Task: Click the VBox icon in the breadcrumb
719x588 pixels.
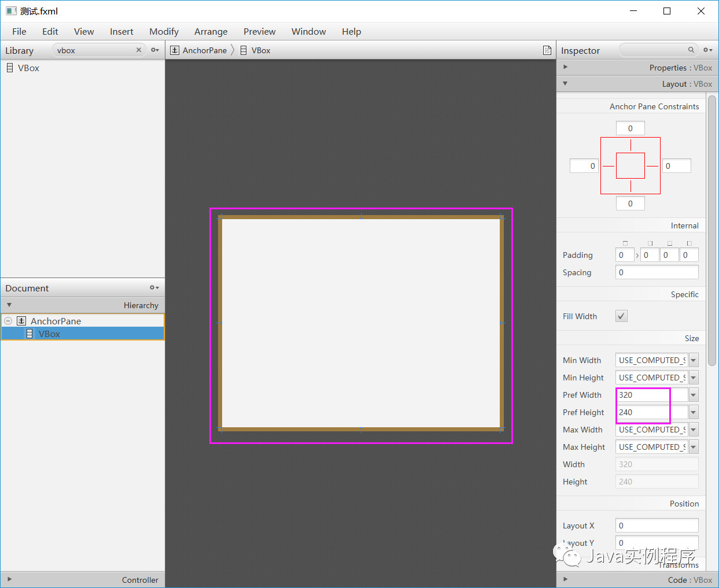Action: (244, 50)
